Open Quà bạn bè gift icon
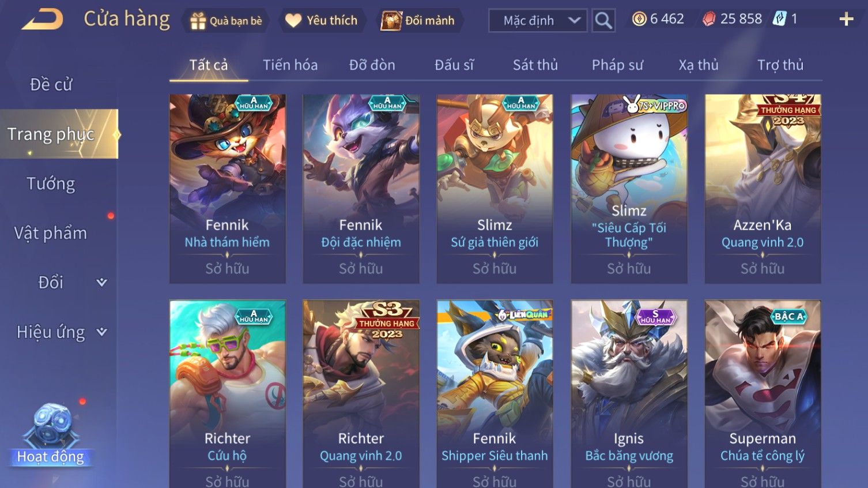Image resolution: width=868 pixels, height=488 pixels. tap(198, 21)
